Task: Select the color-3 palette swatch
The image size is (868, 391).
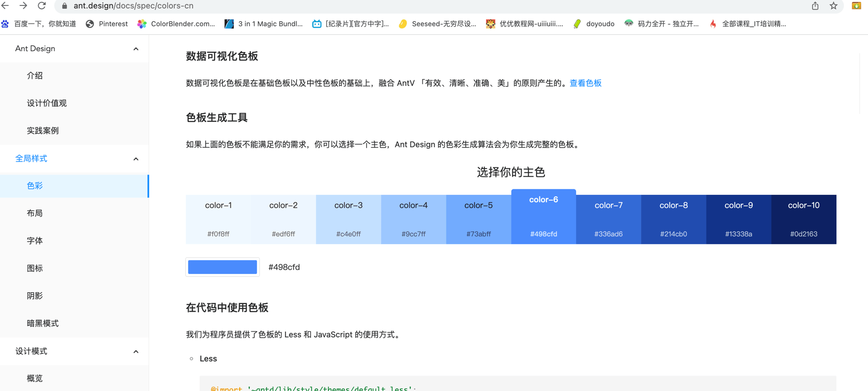Action: click(x=348, y=219)
